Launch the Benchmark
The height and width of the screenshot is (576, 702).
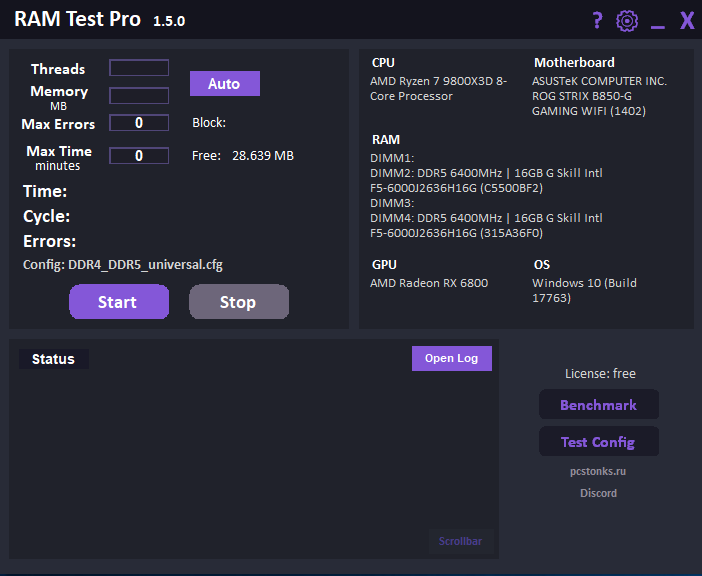click(599, 405)
